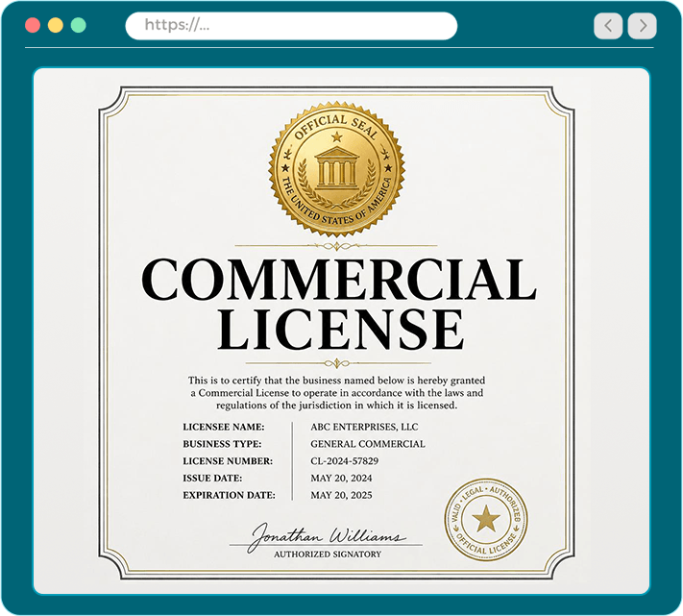Click 'ABC ENTERPRISES, LLC' value
The height and width of the screenshot is (616, 683).
(x=364, y=427)
